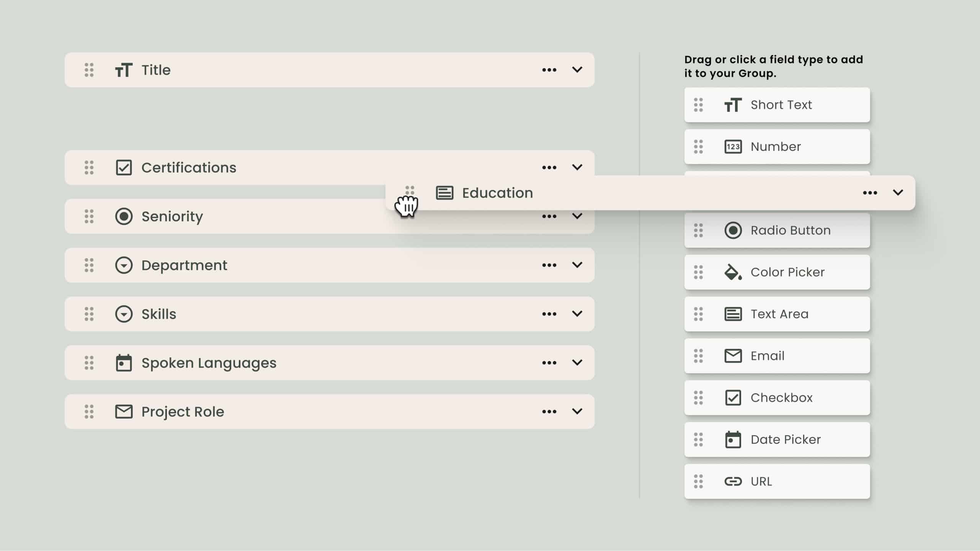Click the Education field label

[497, 193]
